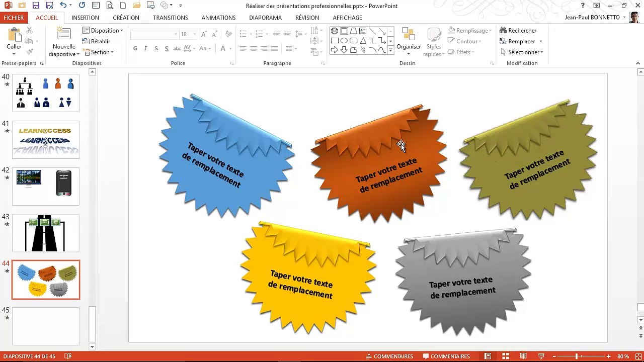The height and width of the screenshot is (362, 644).
Task: Switch to the AFFICHAGE tab
Action: click(347, 18)
